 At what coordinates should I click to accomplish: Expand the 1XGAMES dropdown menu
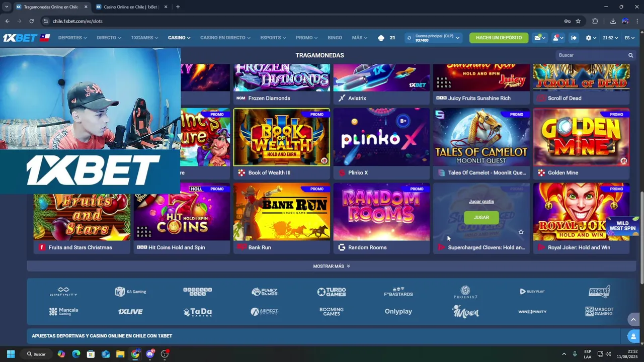pos(144,38)
